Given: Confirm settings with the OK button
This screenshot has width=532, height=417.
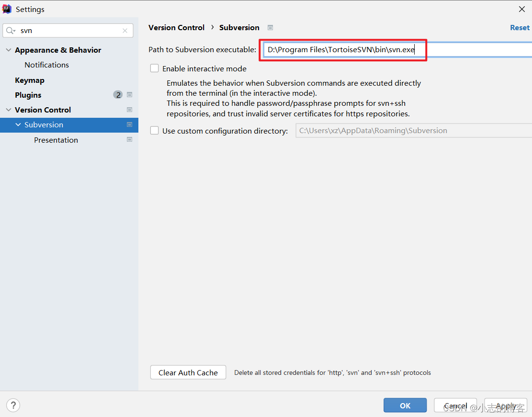Looking at the screenshot, I should 405,405.
